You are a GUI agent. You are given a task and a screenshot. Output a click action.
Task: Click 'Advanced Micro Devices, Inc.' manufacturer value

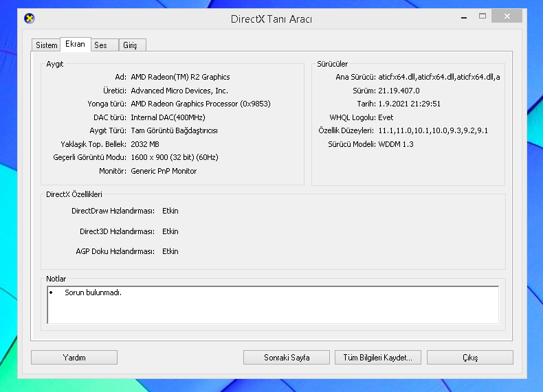[179, 91]
